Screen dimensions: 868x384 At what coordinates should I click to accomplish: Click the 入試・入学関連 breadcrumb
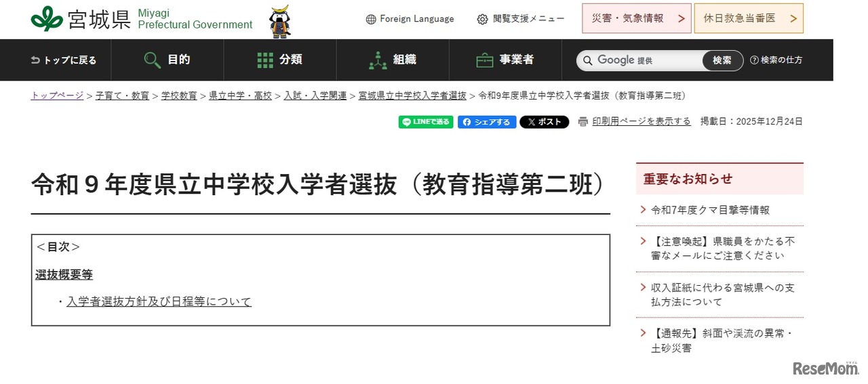315,95
